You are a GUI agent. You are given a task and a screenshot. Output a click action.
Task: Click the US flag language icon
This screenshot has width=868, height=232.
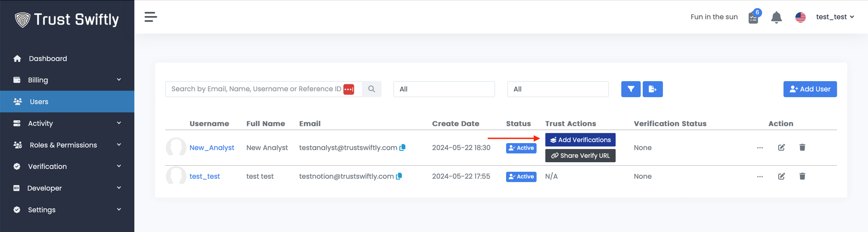[x=800, y=17]
